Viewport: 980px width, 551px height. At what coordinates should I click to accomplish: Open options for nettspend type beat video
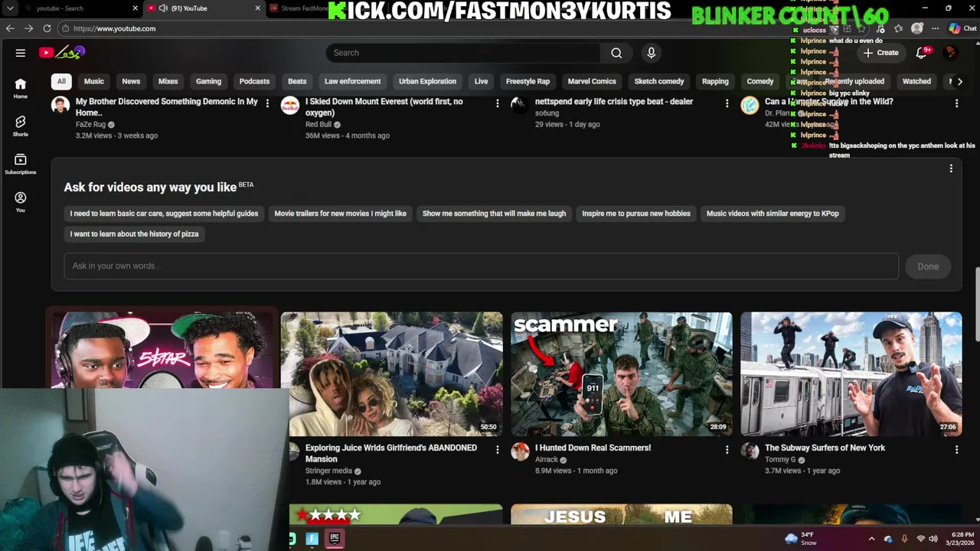[x=727, y=103]
